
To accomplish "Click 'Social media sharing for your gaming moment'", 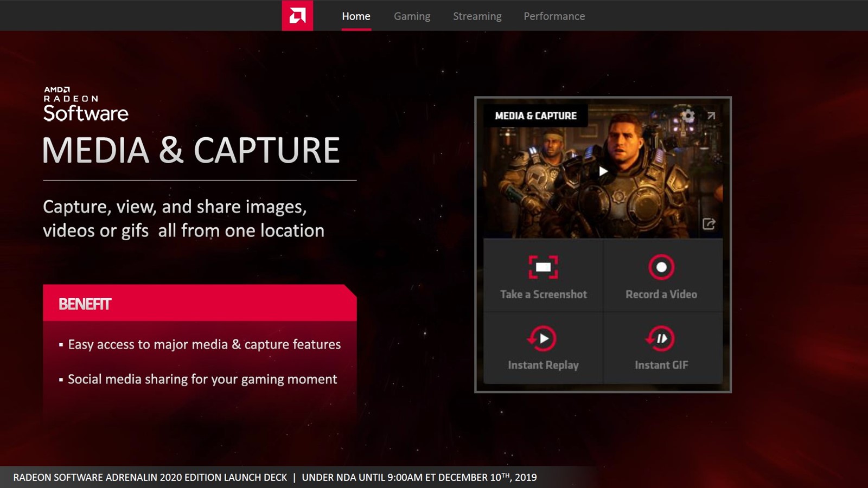I will pos(202,379).
